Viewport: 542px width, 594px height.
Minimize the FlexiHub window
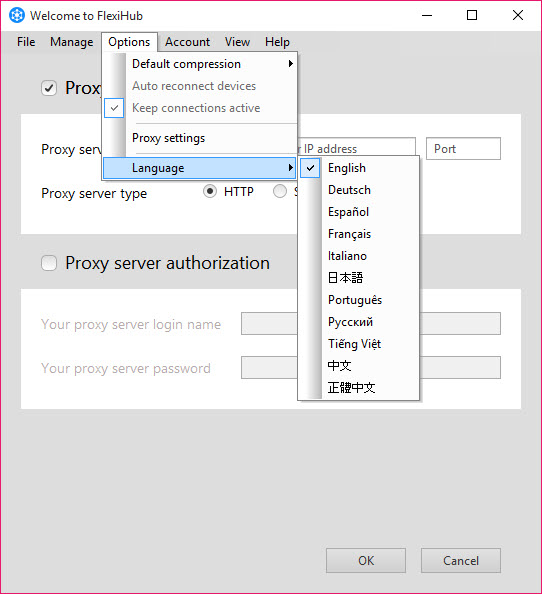click(427, 16)
